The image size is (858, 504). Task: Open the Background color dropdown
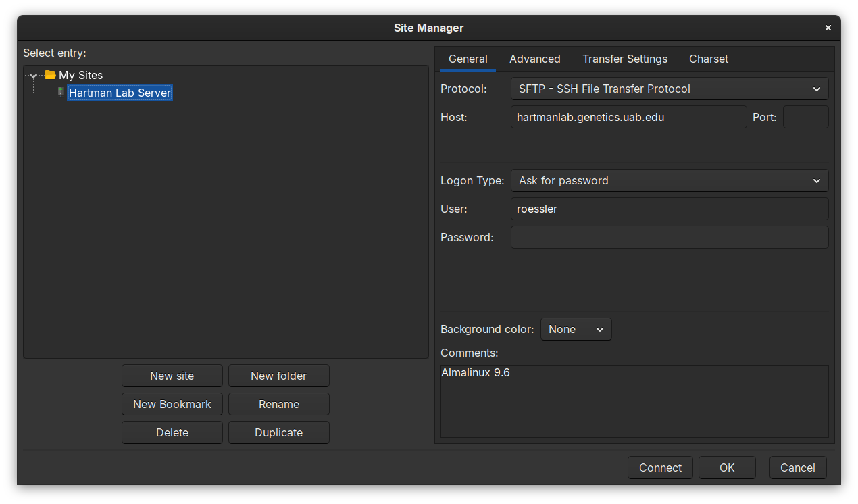[576, 329]
